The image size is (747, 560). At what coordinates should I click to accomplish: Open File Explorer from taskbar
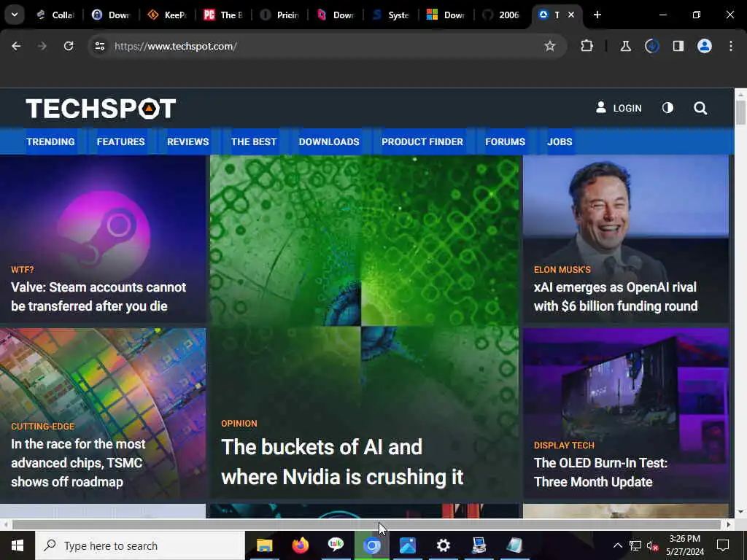(264, 545)
